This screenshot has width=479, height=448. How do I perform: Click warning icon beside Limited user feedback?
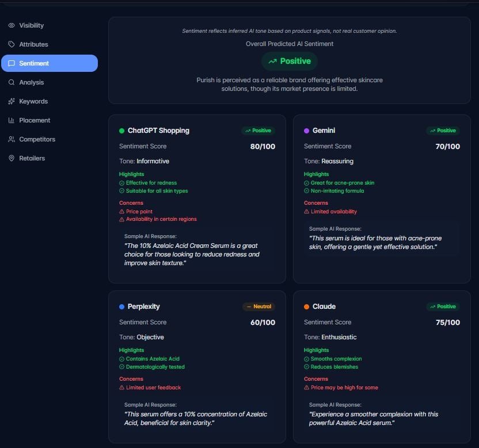tap(121, 388)
